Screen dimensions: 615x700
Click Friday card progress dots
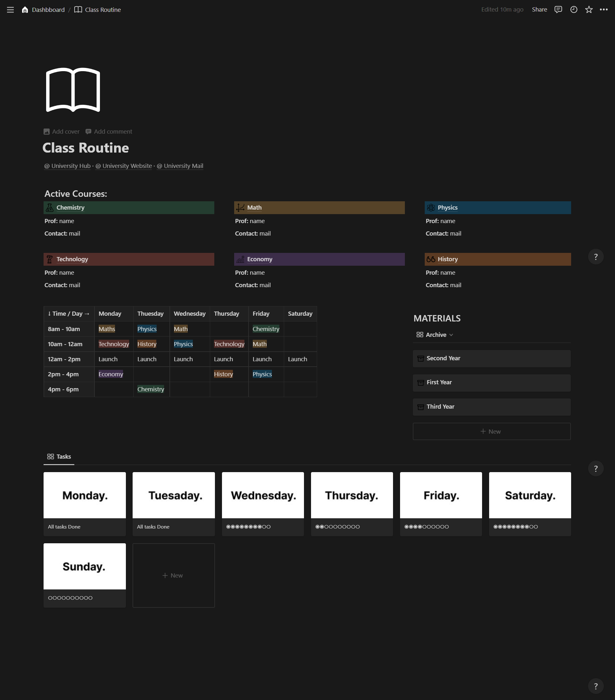pos(426,527)
